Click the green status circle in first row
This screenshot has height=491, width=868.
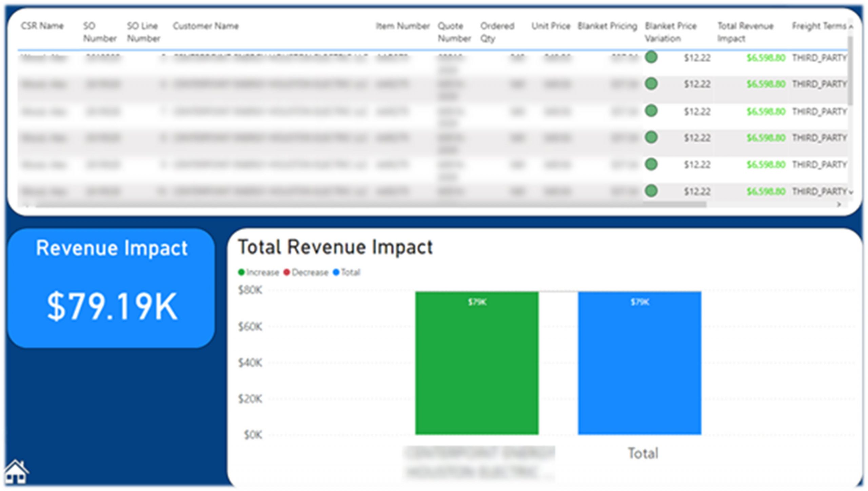(651, 57)
